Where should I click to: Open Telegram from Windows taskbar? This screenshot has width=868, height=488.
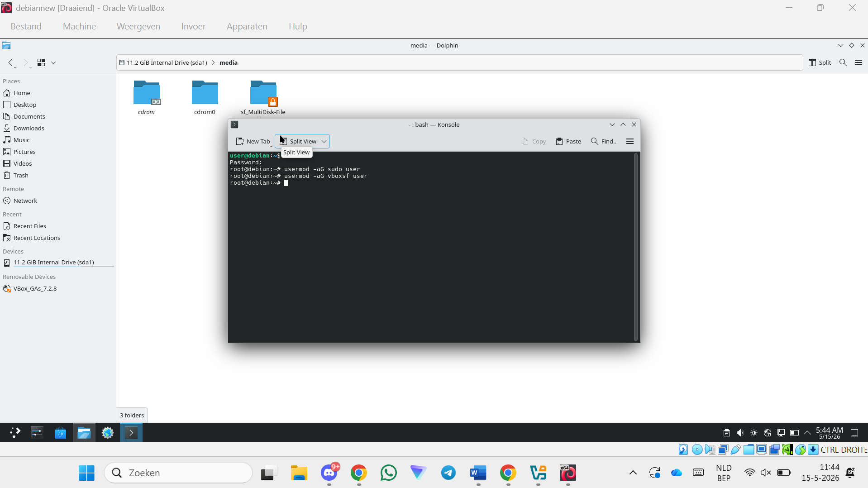pyautogui.click(x=448, y=473)
